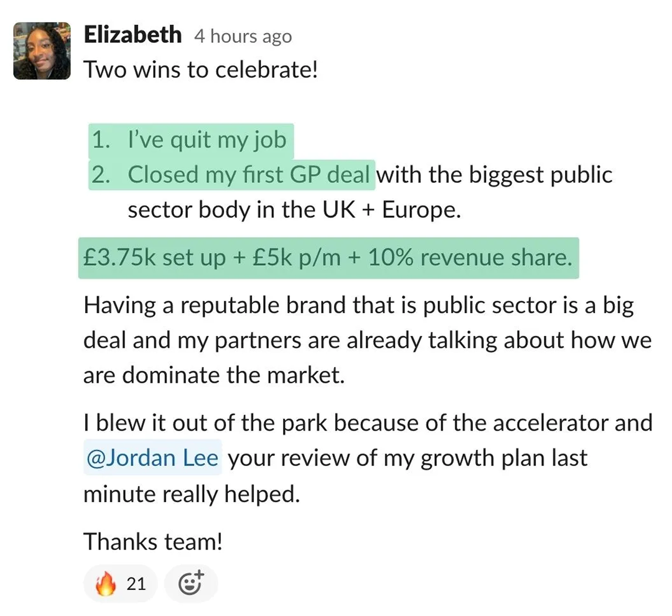
Task: Click the reaction count number 21
Action: (x=136, y=584)
